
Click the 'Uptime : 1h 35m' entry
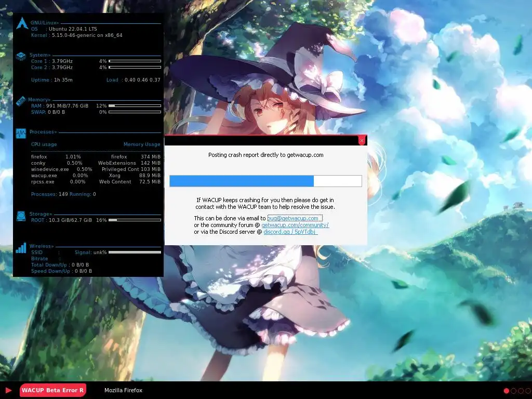[x=51, y=79]
